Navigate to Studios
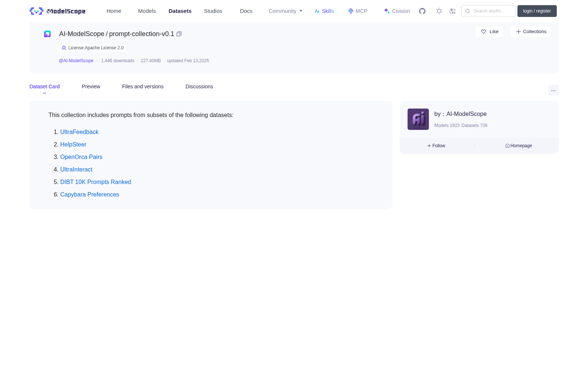 click(x=213, y=11)
